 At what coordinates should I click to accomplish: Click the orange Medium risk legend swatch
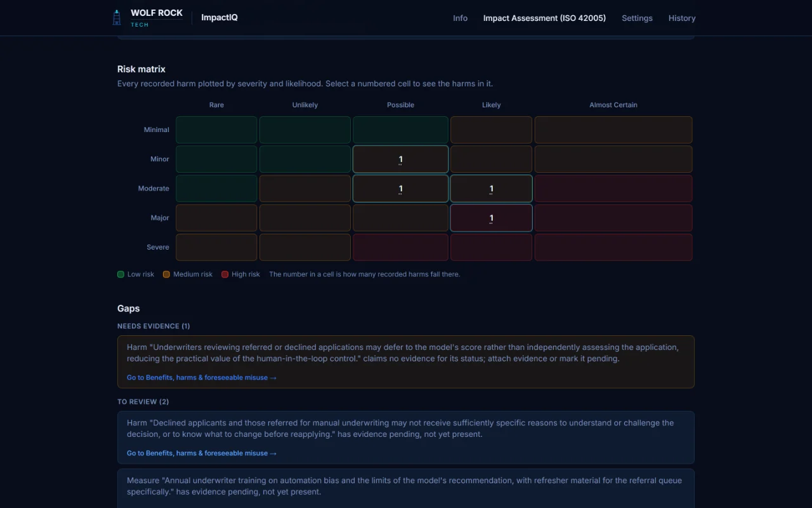pos(166,274)
